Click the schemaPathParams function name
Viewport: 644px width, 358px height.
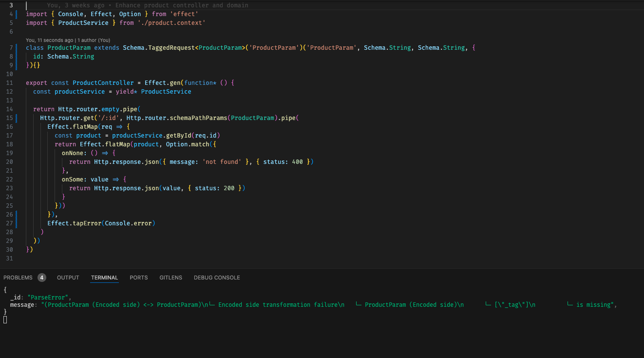[x=198, y=118]
